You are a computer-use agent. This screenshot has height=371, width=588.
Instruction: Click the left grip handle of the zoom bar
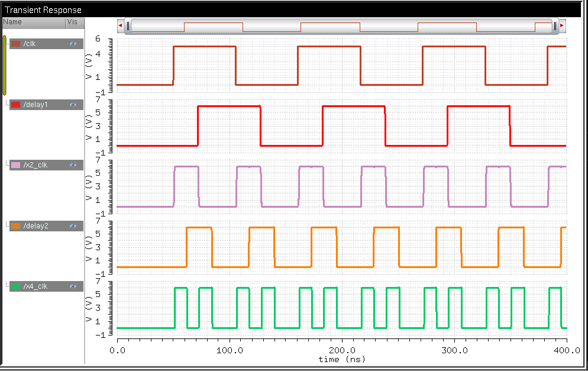pos(128,26)
